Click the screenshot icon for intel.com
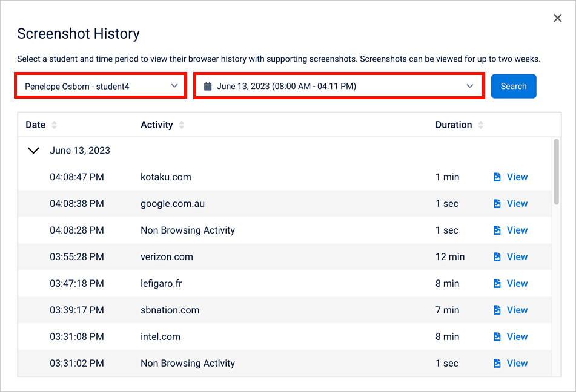This screenshot has height=392, width=576. 497,336
